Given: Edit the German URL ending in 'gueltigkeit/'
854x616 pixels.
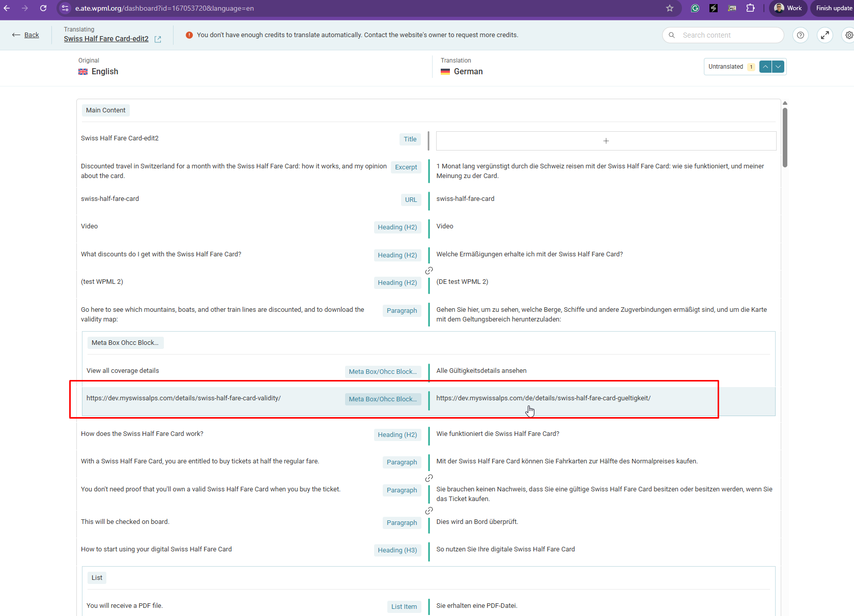Looking at the screenshot, I should (x=544, y=398).
